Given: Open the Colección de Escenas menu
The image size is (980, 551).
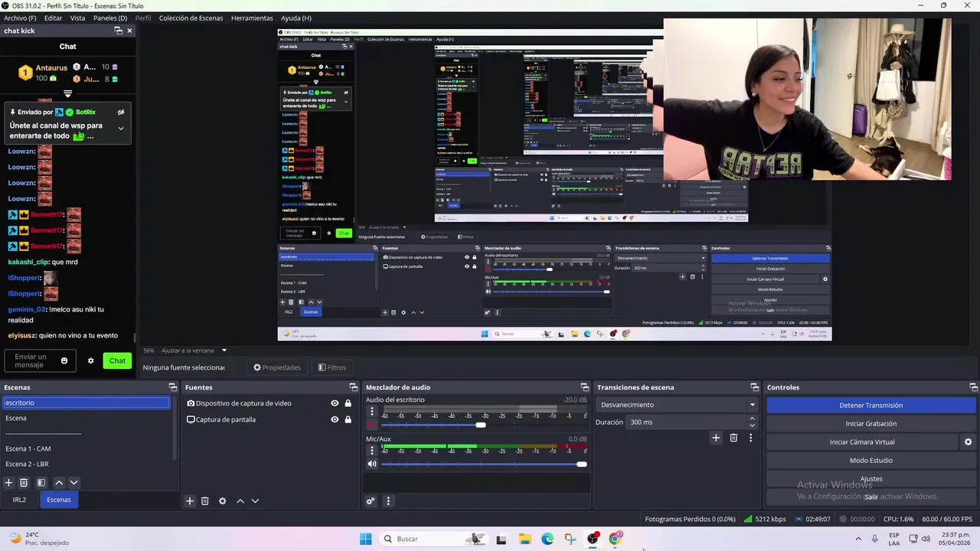Looking at the screenshot, I should pos(191,18).
